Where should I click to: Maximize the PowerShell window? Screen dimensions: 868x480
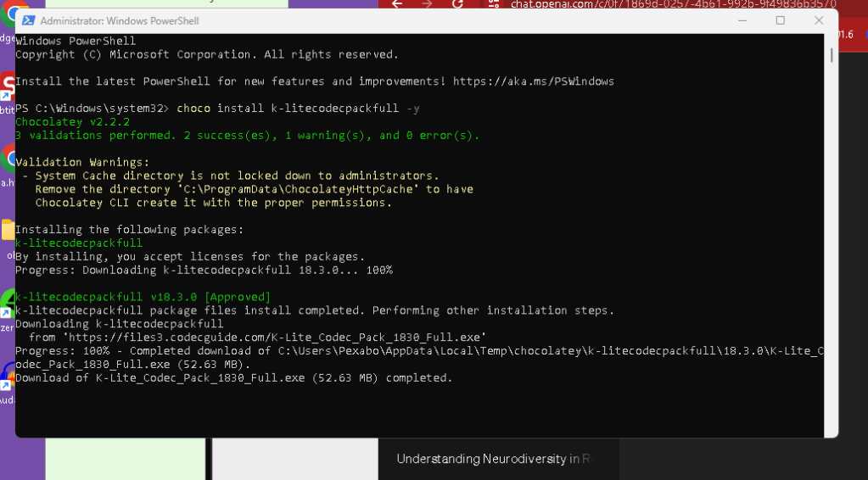click(780, 20)
